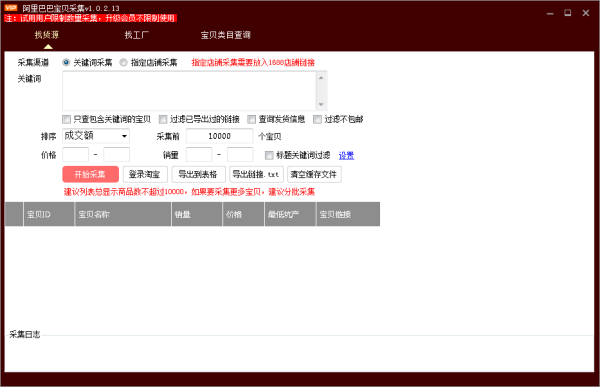Click keyword box scroll-up arrow

[x=321, y=78]
